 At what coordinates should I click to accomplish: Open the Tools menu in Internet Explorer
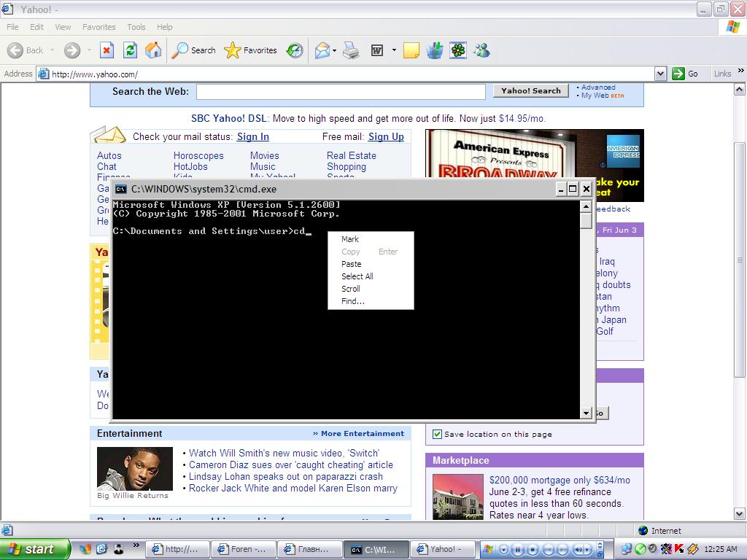pos(136,27)
